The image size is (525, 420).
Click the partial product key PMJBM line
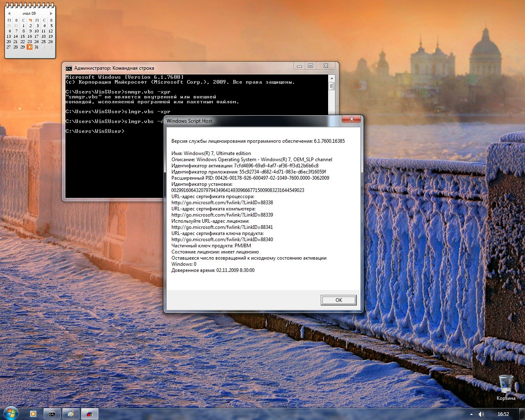pyautogui.click(x=211, y=246)
